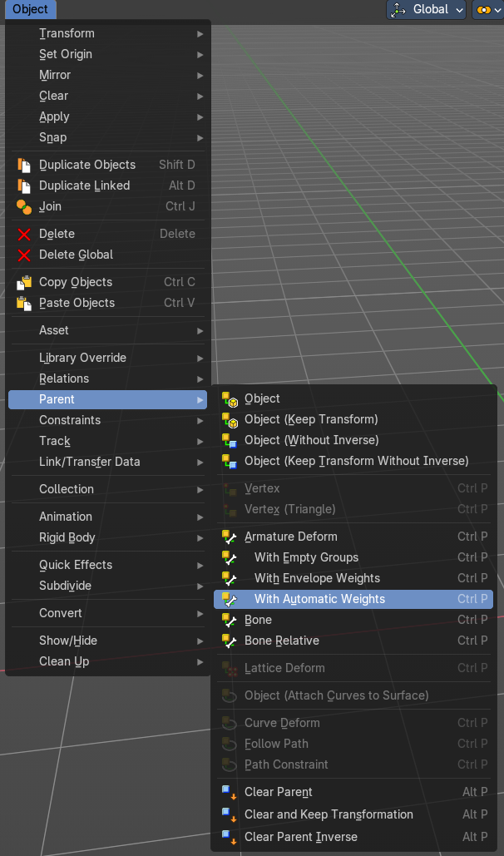The width and height of the screenshot is (504, 856).
Task: Open the Animation submenu
Action: 107,517
